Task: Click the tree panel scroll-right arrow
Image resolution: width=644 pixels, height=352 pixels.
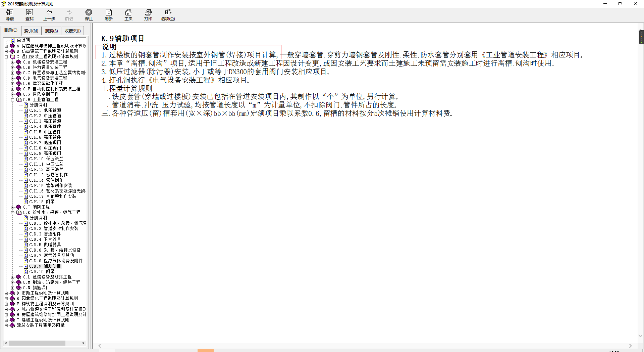Action: click(x=83, y=343)
